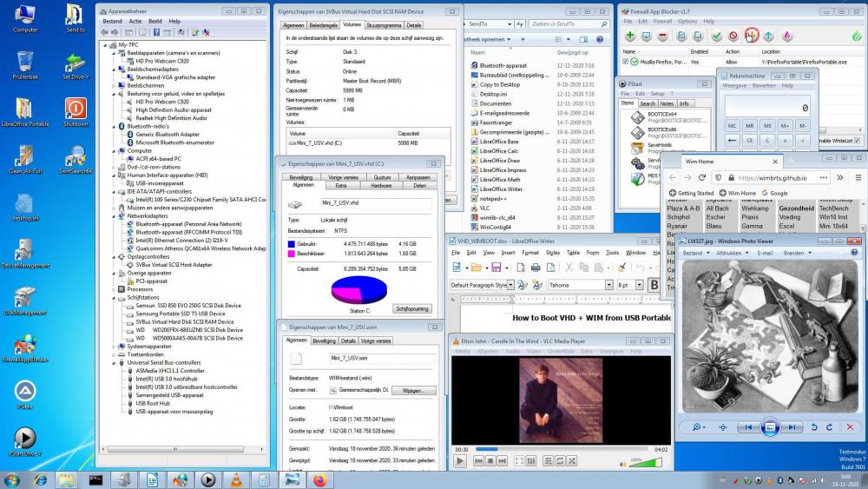This screenshot has width=868, height=489.
Task: Click the green plus icon in Firewall App Blocker
Action: pyautogui.click(x=628, y=36)
